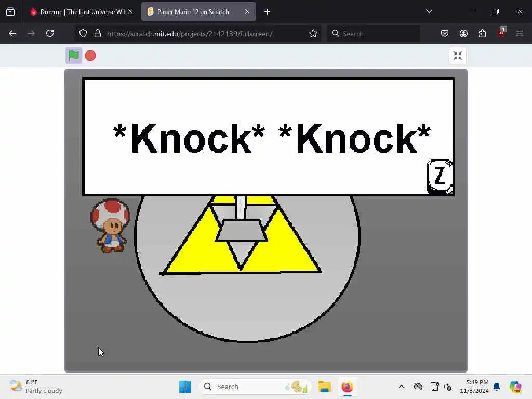Show site security padlock info
This screenshot has width=532, height=399.
coord(98,34)
